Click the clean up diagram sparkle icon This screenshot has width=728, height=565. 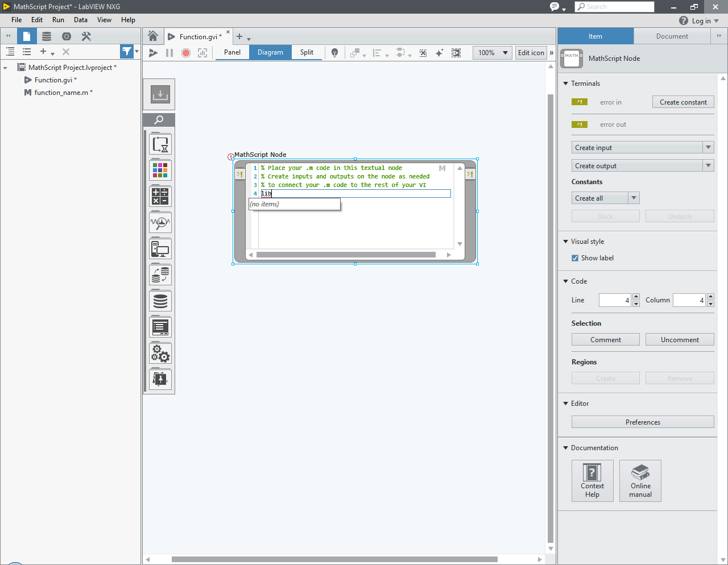pyautogui.click(x=439, y=52)
